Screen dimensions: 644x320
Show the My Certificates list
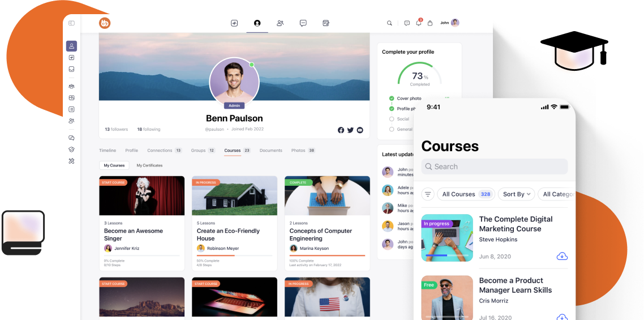pos(149,165)
